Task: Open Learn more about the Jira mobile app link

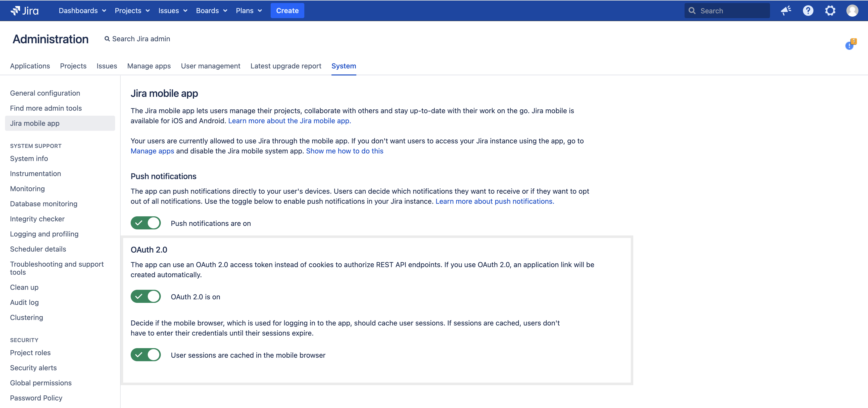Action: click(x=290, y=121)
